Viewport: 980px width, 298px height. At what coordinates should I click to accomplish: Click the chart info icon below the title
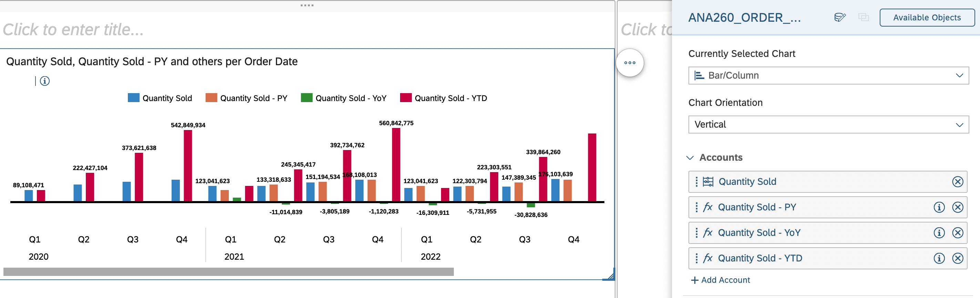44,81
